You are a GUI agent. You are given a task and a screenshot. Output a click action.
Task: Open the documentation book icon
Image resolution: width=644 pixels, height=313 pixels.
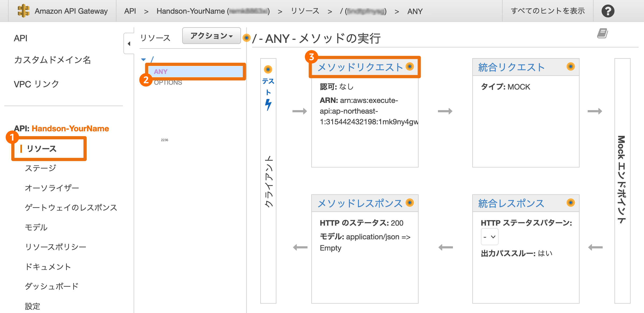click(x=602, y=33)
